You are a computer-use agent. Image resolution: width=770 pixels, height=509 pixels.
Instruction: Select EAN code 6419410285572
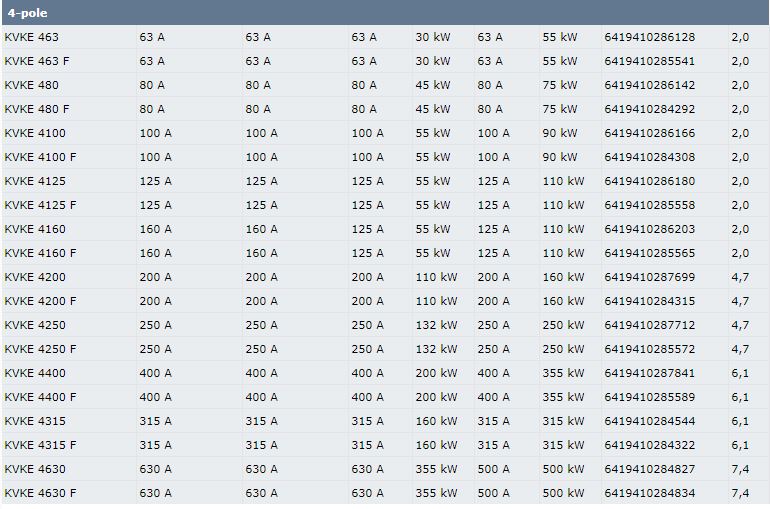click(x=650, y=350)
